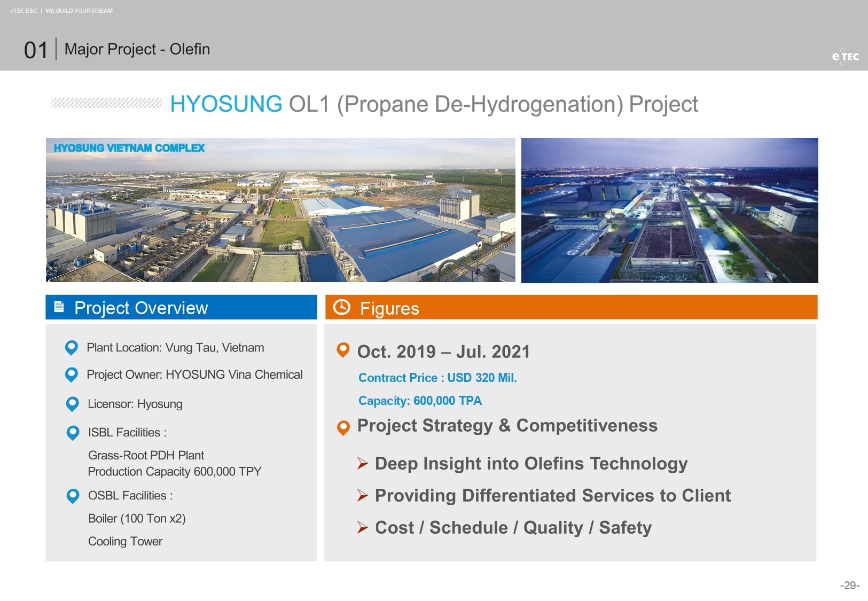Click 'Contract Price : USD 320 Mil.' text

[x=437, y=378]
